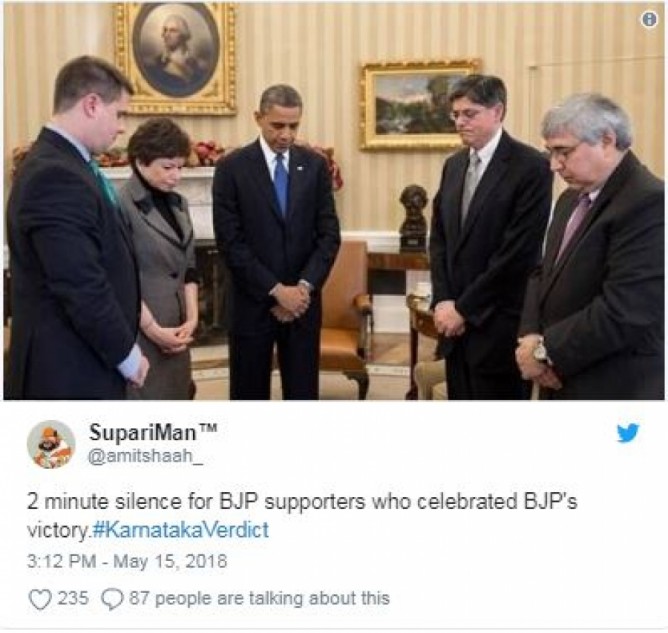Click the 235 likes count
The height and width of the screenshot is (633, 668).
pos(73,598)
